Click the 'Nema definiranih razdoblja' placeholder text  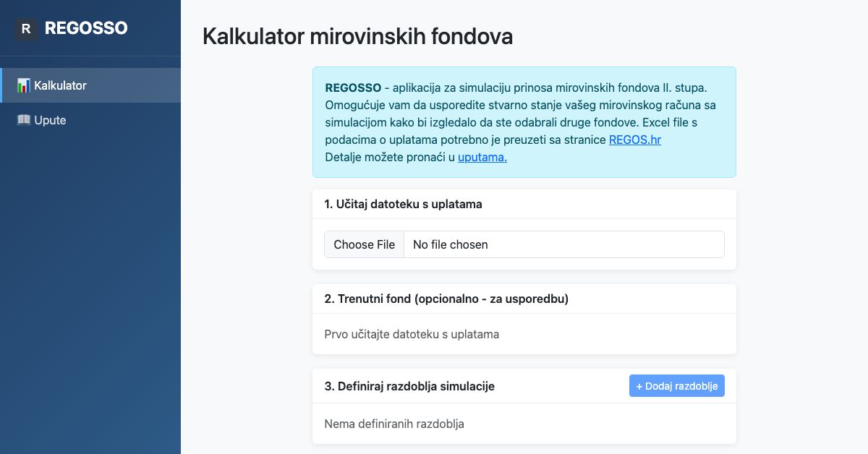394,424
